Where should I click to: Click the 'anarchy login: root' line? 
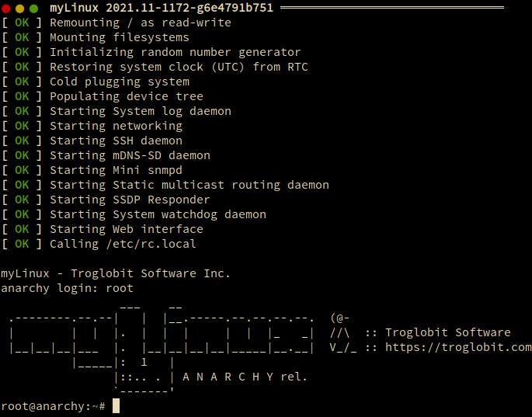67,288
